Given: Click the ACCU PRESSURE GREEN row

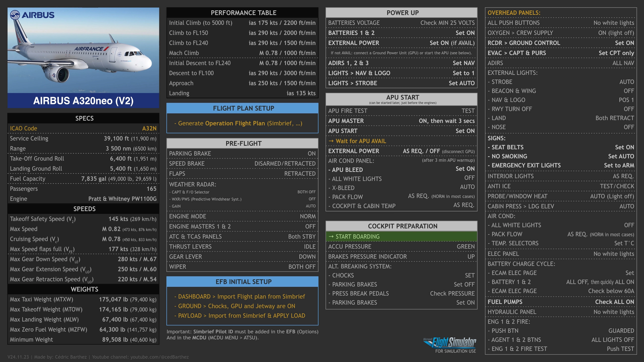Looking at the screenshot, I should 401,246.
